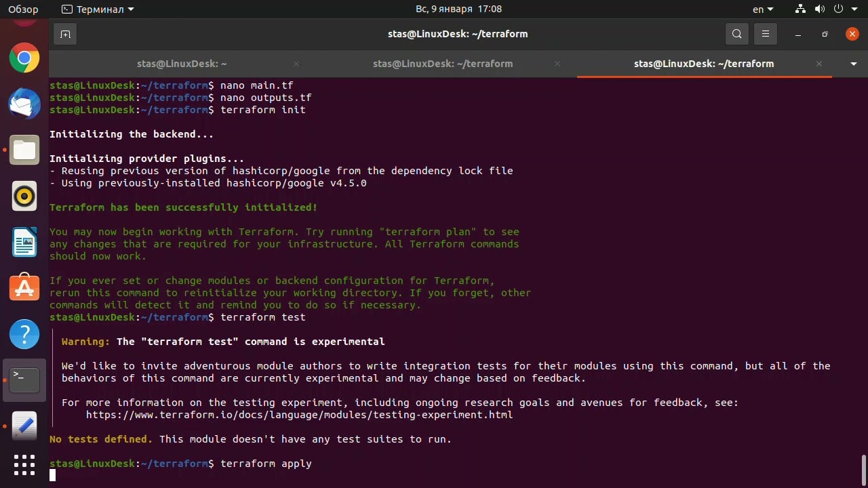
Task: Click 'Using previously-installed hashicorp/google v4.5.0' line
Action: pyautogui.click(x=208, y=183)
